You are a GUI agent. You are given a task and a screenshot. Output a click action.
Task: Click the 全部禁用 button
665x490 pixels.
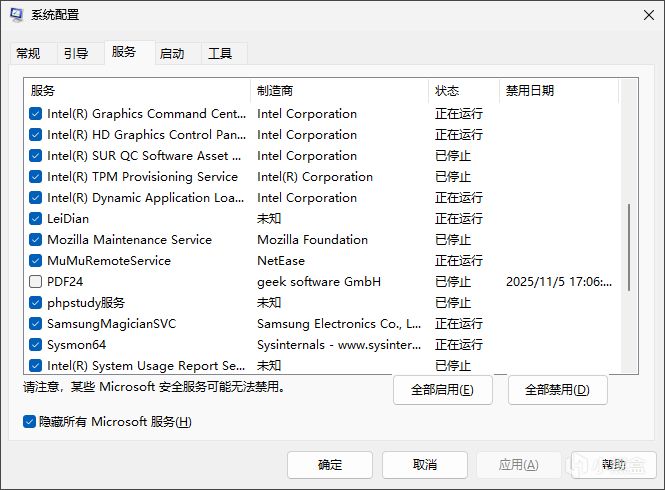pos(557,390)
